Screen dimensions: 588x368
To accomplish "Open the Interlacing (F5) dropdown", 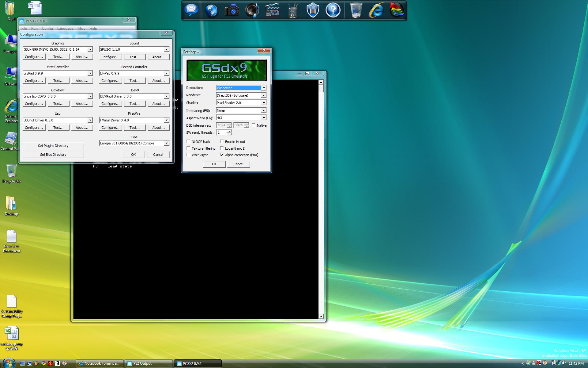I will click(241, 110).
